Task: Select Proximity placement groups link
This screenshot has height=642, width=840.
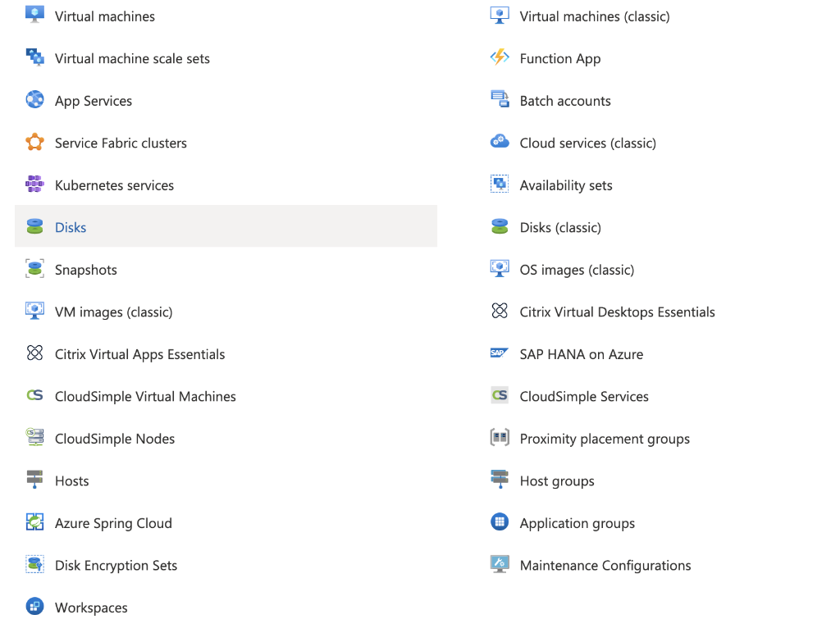Action: point(605,439)
